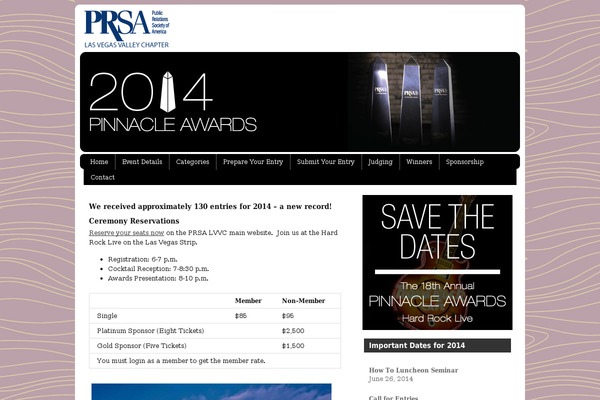The image size is (600, 400).
Task: Click the 'You must login as a member' note
Action: click(181, 361)
